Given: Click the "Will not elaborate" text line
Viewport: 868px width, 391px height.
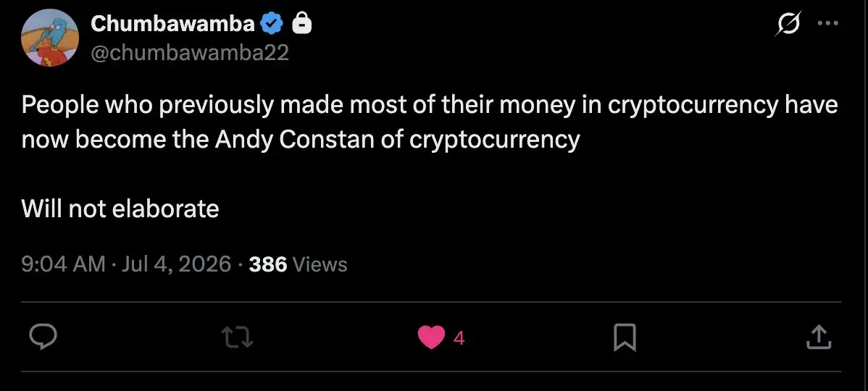Looking at the screenshot, I should (x=120, y=209).
